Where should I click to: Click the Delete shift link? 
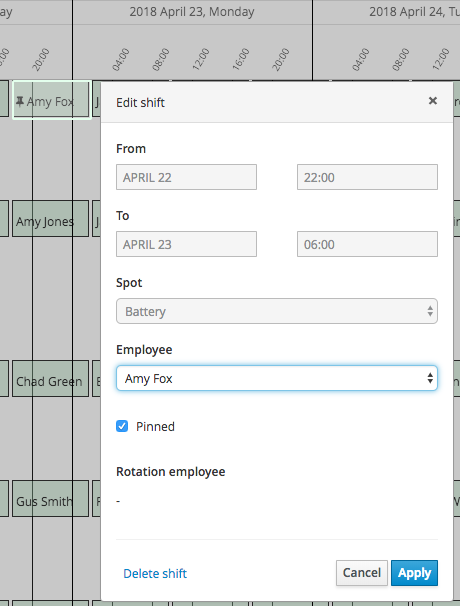tap(155, 574)
